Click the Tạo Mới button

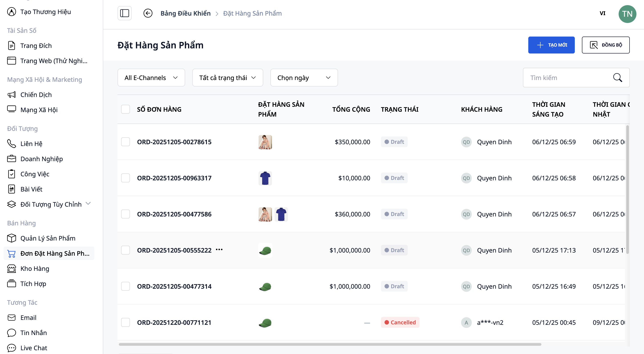click(x=551, y=45)
